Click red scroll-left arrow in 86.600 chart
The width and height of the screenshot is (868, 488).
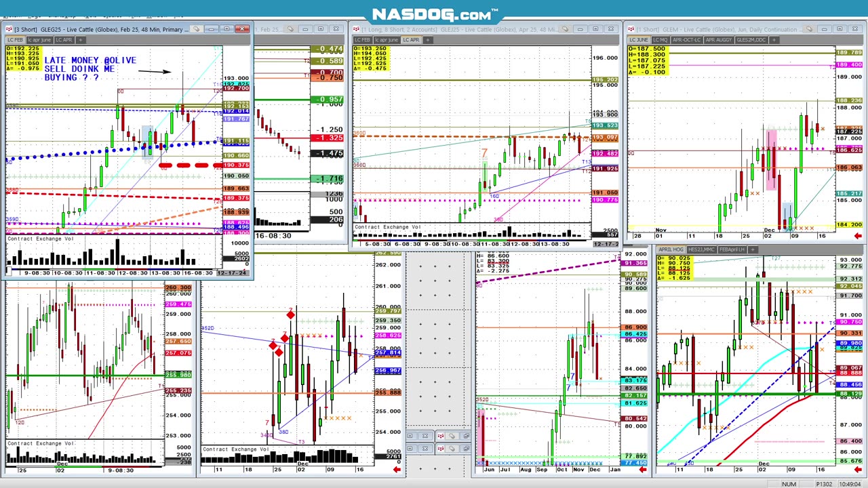click(642, 469)
